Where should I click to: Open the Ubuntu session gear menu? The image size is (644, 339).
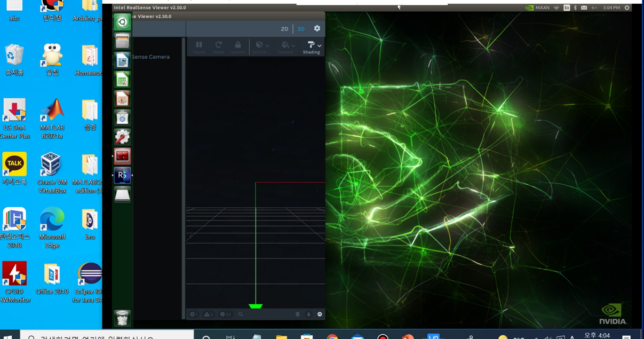(x=627, y=7)
